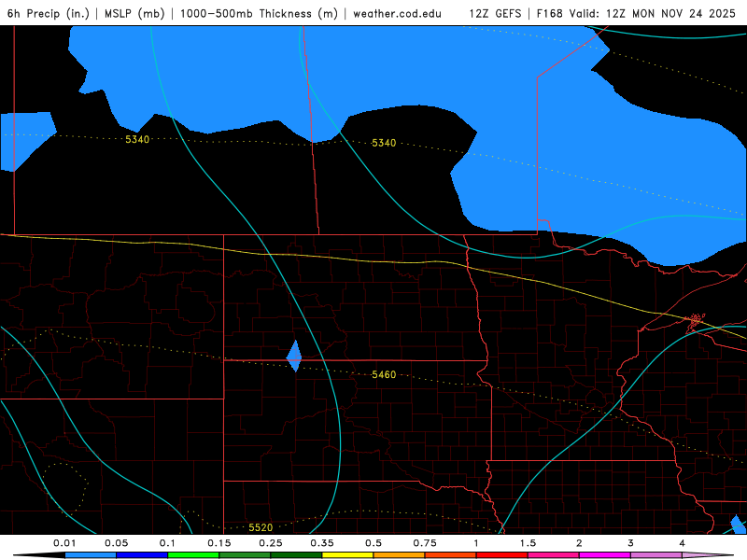
Task: Pick the yellow 0.35 legend swatch
Action: click(347, 555)
